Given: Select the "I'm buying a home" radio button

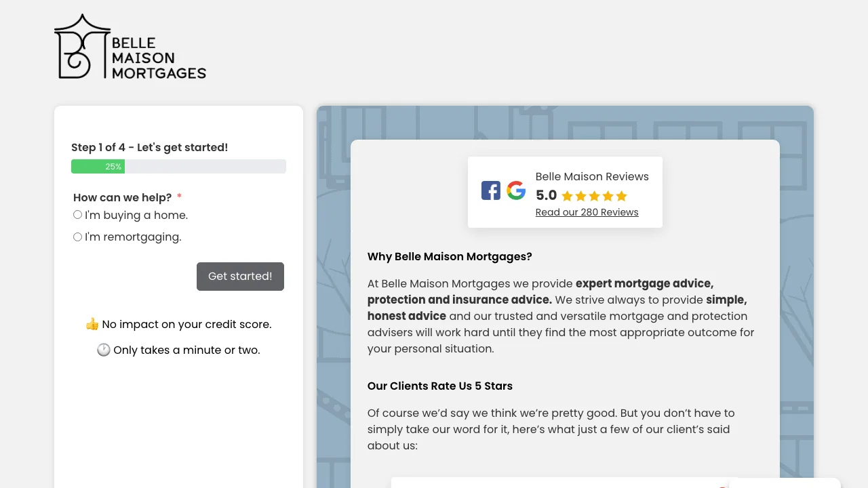Looking at the screenshot, I should [77, 214].
